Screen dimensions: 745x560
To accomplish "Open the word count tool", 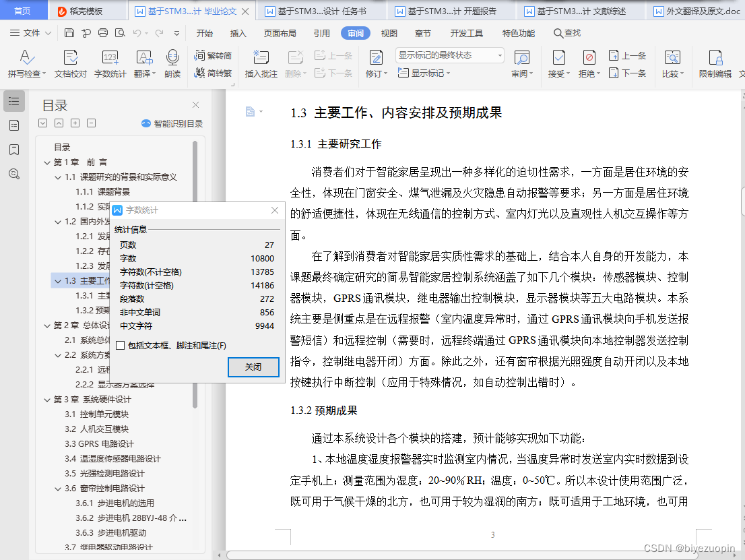I will pos(110,63).
